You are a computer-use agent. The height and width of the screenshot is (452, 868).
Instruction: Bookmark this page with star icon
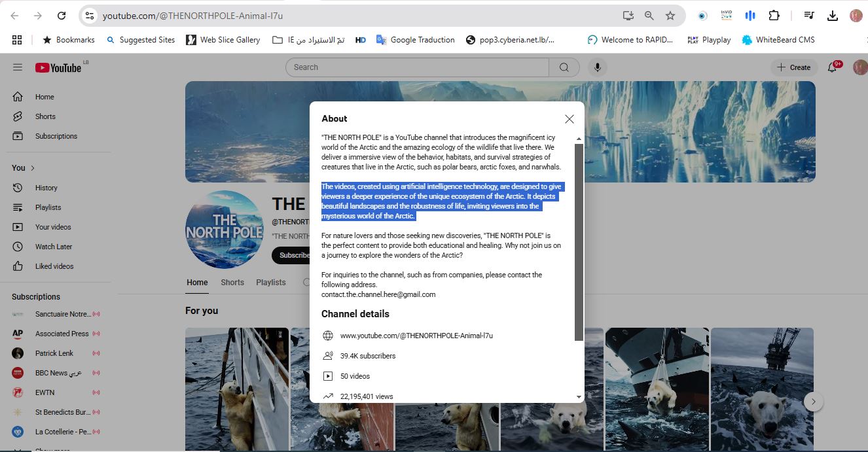pos(670,16)
